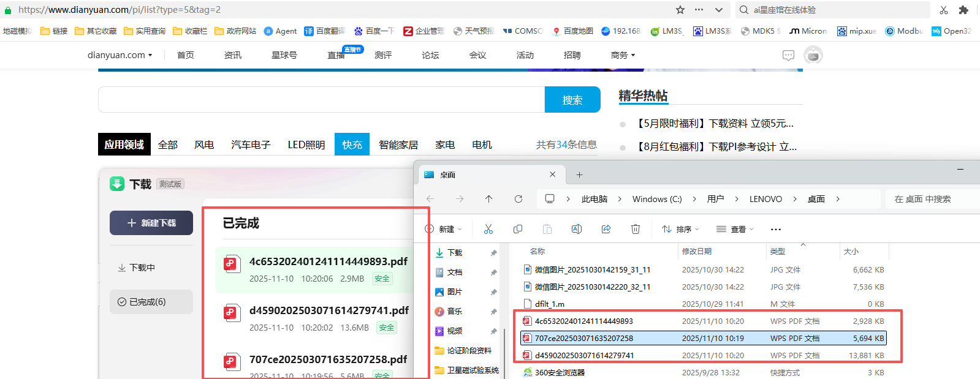Show the 已完成(6) list in download panel

[x=151, y=302]
